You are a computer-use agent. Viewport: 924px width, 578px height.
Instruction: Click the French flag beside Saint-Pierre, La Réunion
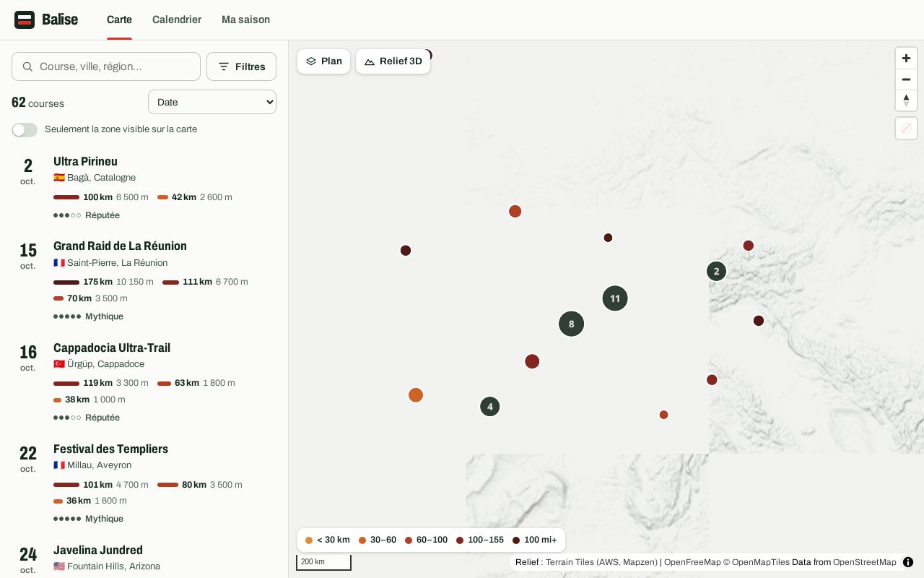(x=59, y=263)
